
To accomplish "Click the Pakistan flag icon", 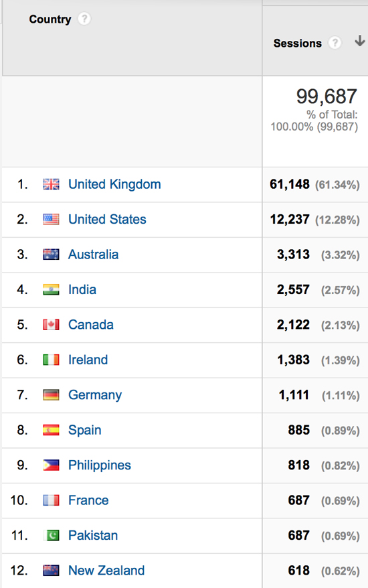I will [x=51, y=535].
